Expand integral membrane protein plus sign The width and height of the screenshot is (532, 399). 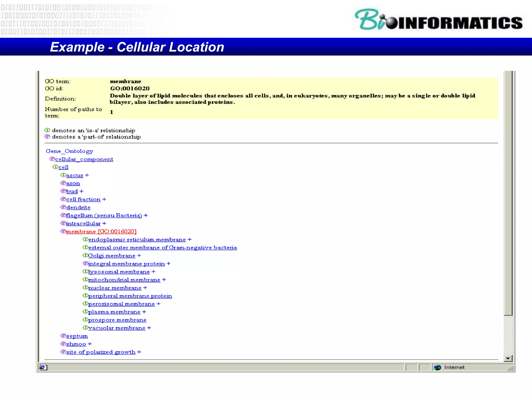pos(169,264)
